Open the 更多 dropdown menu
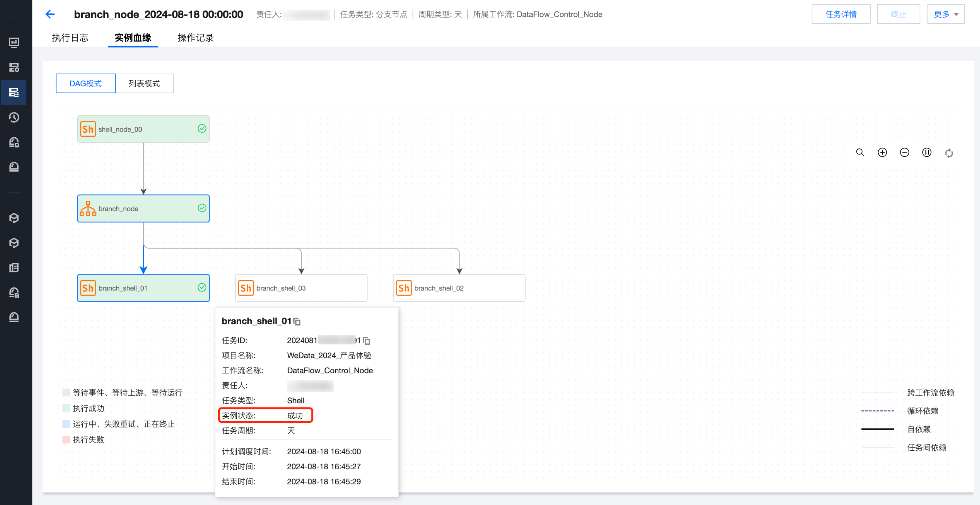The image size is (980, 505). point(945,14)
